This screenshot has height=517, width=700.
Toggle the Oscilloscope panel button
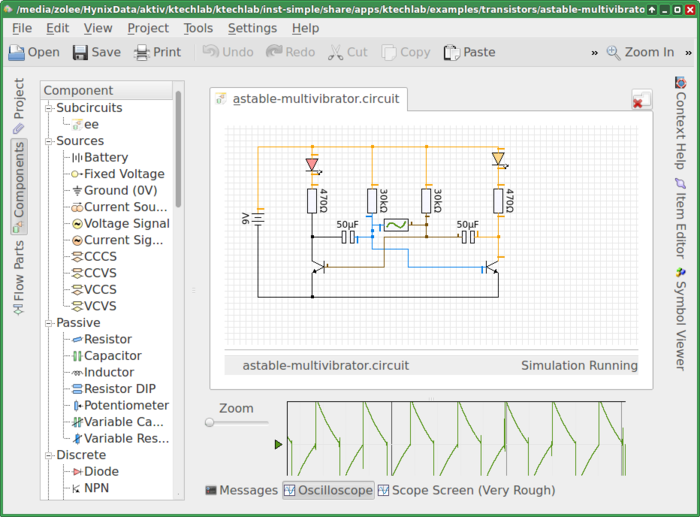(328, 490)
